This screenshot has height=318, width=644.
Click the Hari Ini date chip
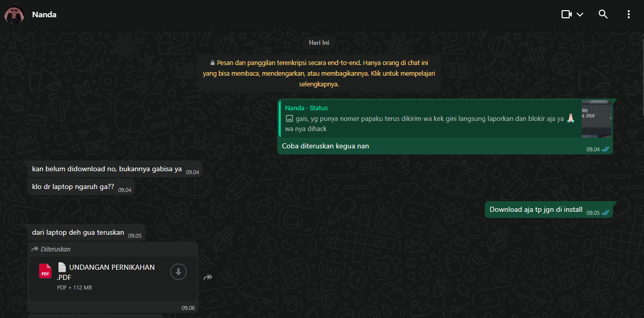pyautogui.click(x=319, y=43)
